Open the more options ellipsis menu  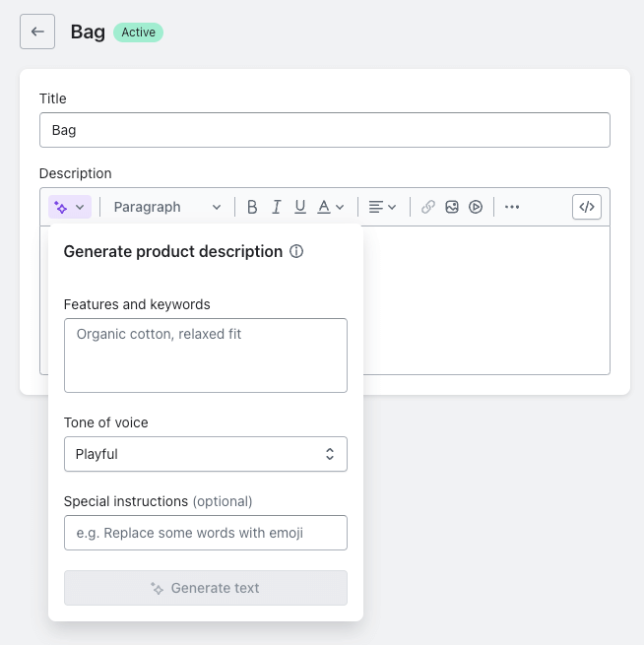(x=511, y=207)
